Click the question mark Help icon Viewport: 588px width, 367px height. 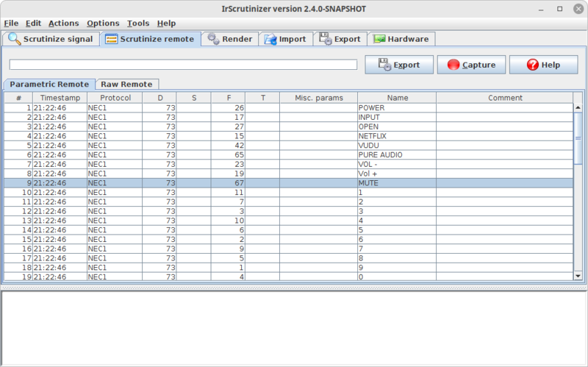tap(533, 65)
